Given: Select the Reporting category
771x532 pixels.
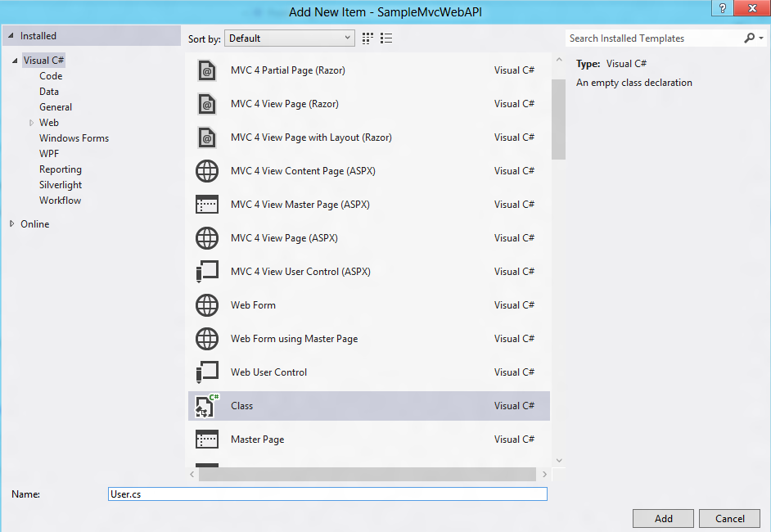Looking at the screenshot, I should (x=61, y=169).
